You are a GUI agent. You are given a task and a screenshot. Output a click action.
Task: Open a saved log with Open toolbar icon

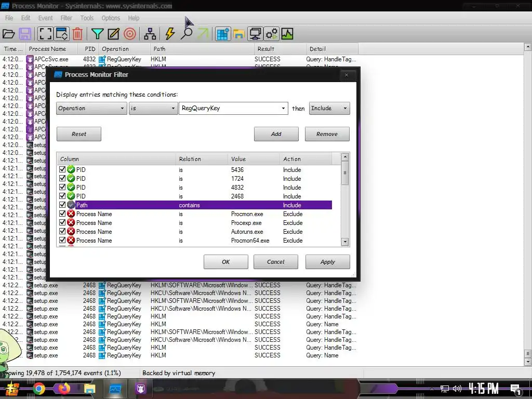click(8, 34)
